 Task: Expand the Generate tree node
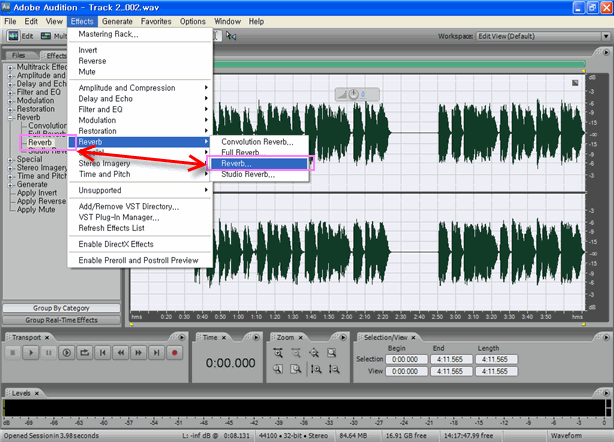11,185
